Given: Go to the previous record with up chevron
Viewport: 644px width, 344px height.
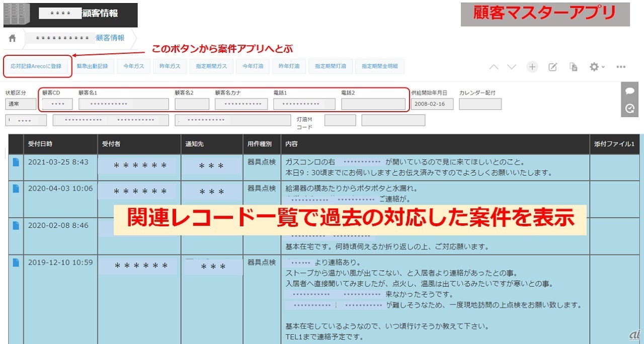Looking at the screenshot, I should (494, 67).
